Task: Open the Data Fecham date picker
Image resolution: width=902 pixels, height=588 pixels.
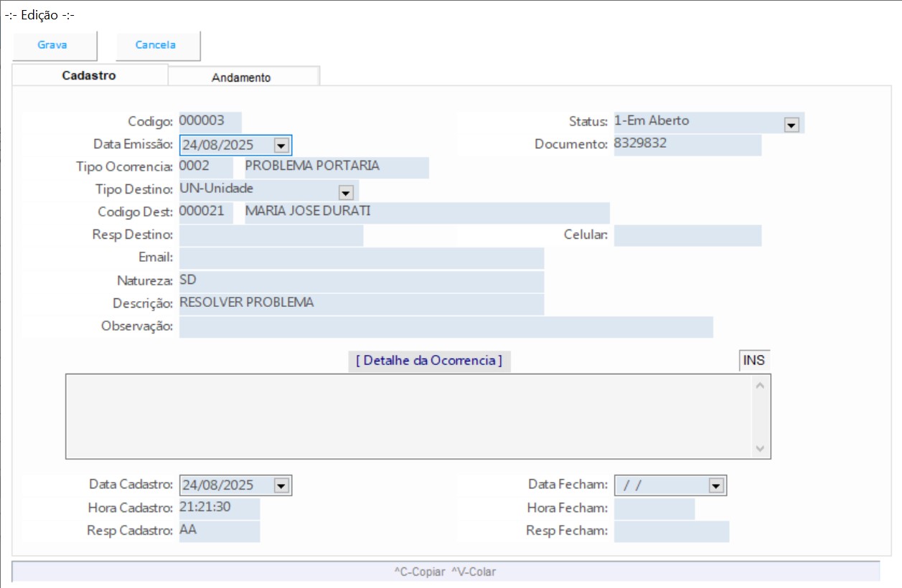Action: click(715, 486)
